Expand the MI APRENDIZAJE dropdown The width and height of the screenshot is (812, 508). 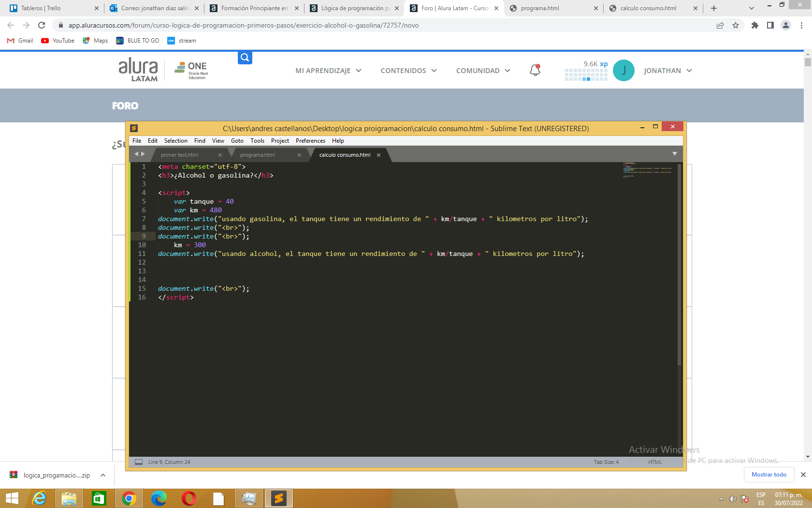click(328, 71)
